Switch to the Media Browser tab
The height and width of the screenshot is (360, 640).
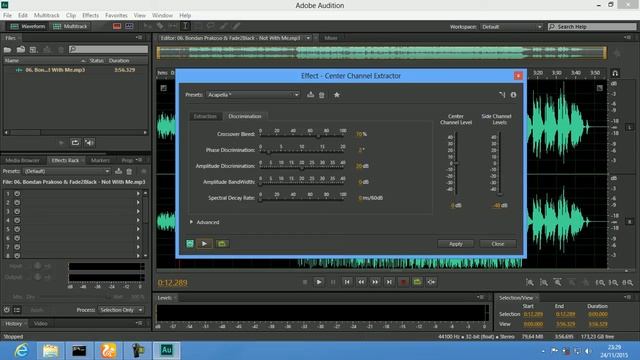pyautogui.click(x=22, y=160)
